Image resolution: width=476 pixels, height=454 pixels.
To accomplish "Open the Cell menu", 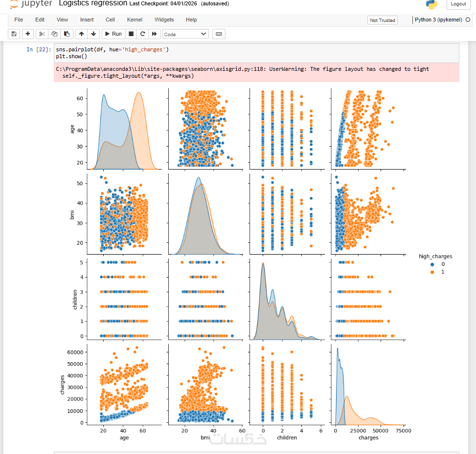I will (x=110, y=20).
